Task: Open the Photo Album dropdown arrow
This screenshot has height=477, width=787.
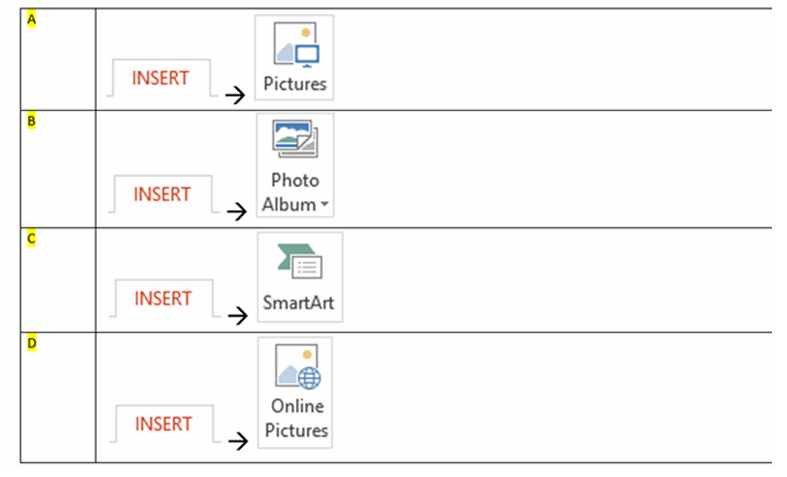Action: pos(326,206)
